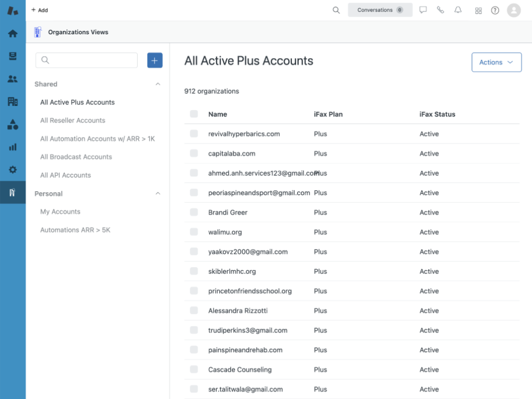
Task: Switch to the My Accounts view
Action: click(x=60, y=212)
